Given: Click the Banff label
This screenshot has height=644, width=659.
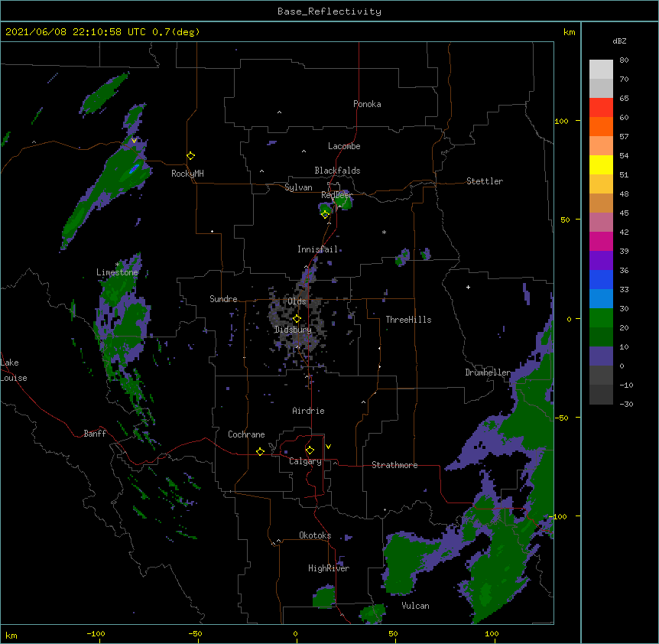Looking at the screenshot, I should (x=95, y=434).
